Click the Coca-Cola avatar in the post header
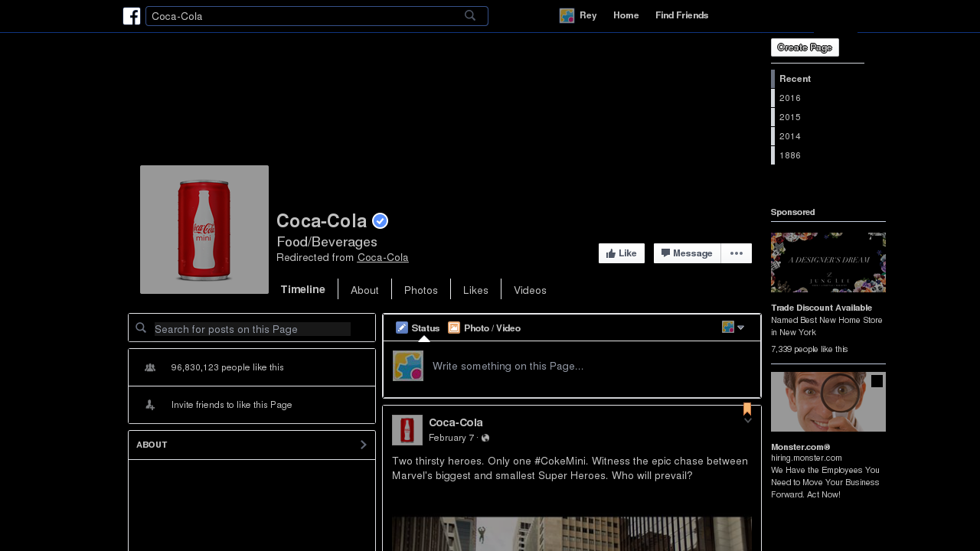This screenshot has width=980, height=551. pyautogui.click(x=407, y=430)
